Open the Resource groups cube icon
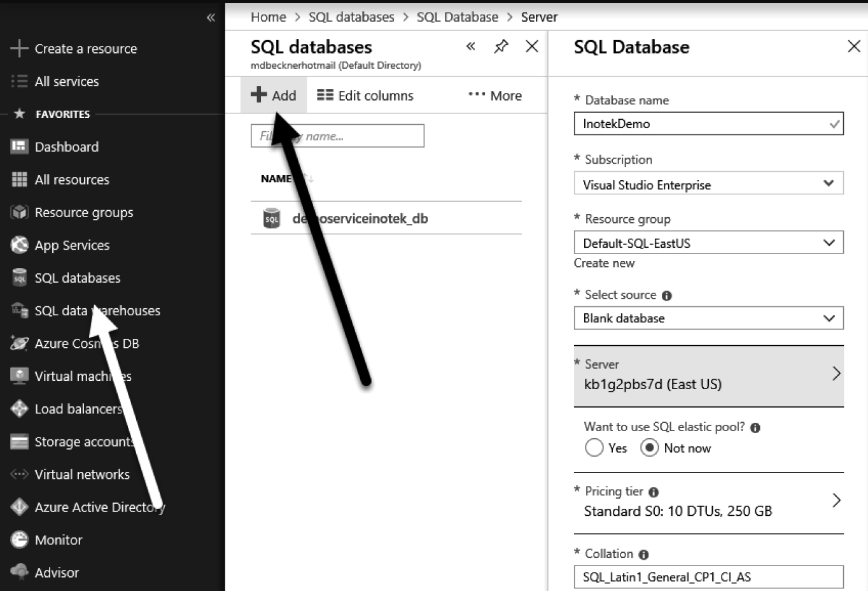Image resolution: width=868 pixels, height=591 pixels. point(19,212)
